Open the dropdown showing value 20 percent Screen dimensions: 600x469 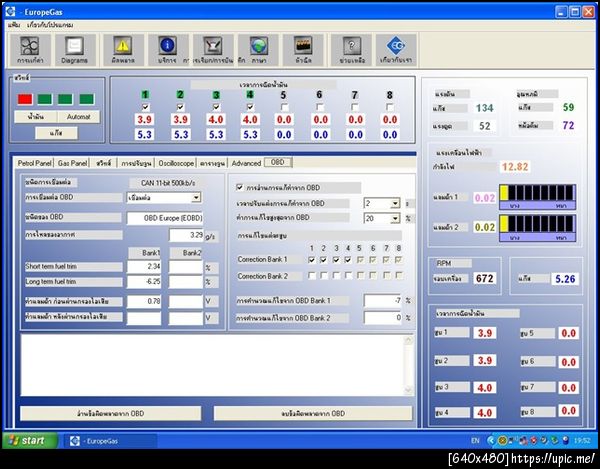coord(395,218)
